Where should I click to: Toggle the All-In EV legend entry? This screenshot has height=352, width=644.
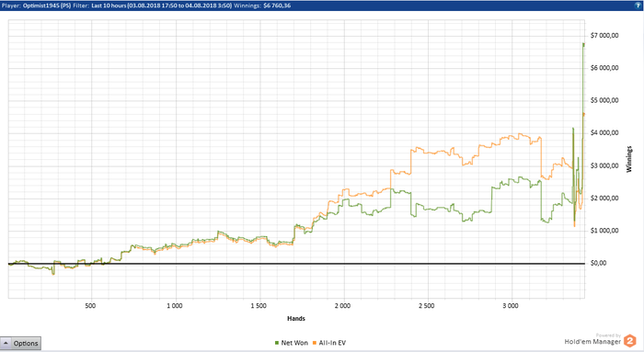329,343
